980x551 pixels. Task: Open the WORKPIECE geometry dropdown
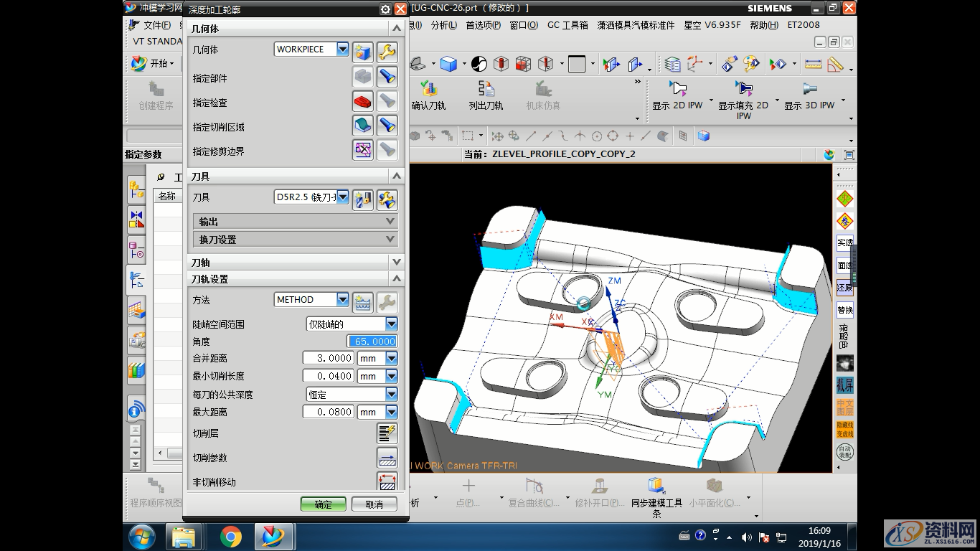coord(342,50)
